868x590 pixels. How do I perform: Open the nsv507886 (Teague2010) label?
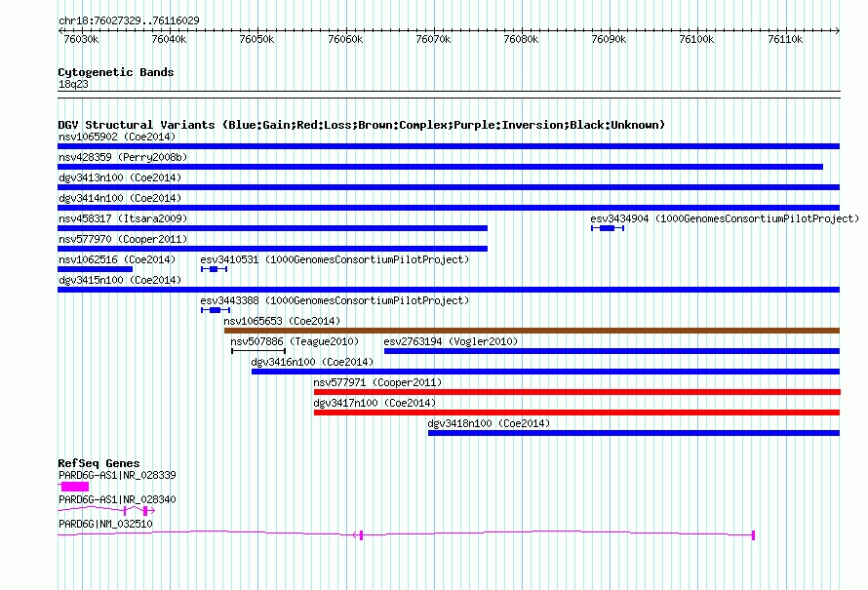coord(295,341)
